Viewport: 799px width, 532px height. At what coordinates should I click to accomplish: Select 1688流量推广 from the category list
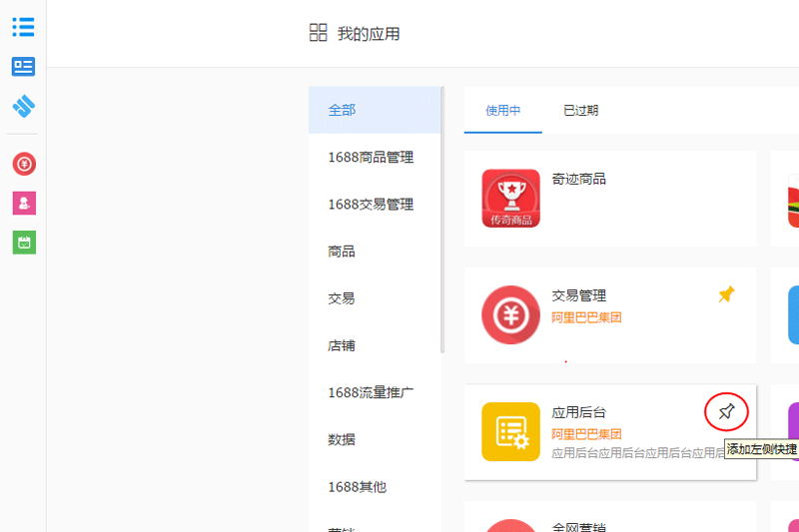click(370, 392)
